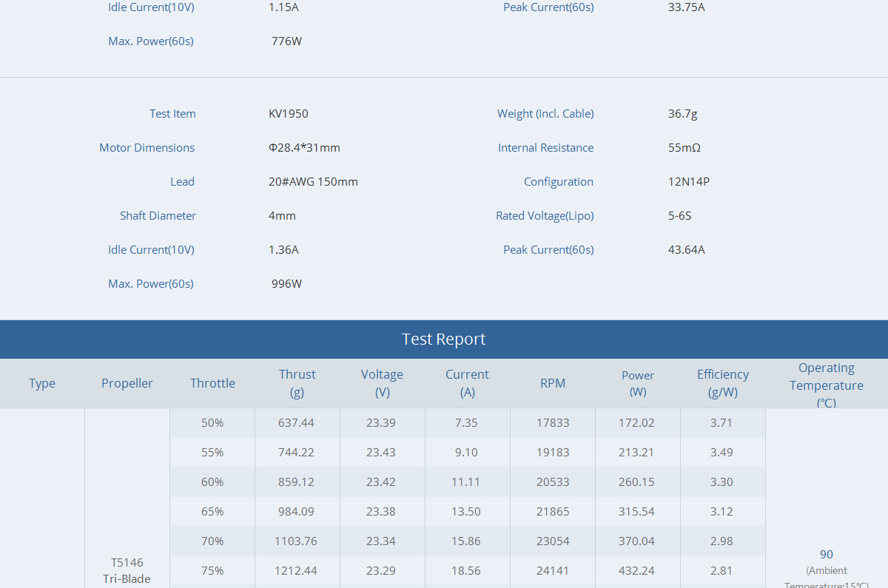Select the thrust cell '859.12'
This screenshot has height=588, width=888.
[x=297, y=482]
